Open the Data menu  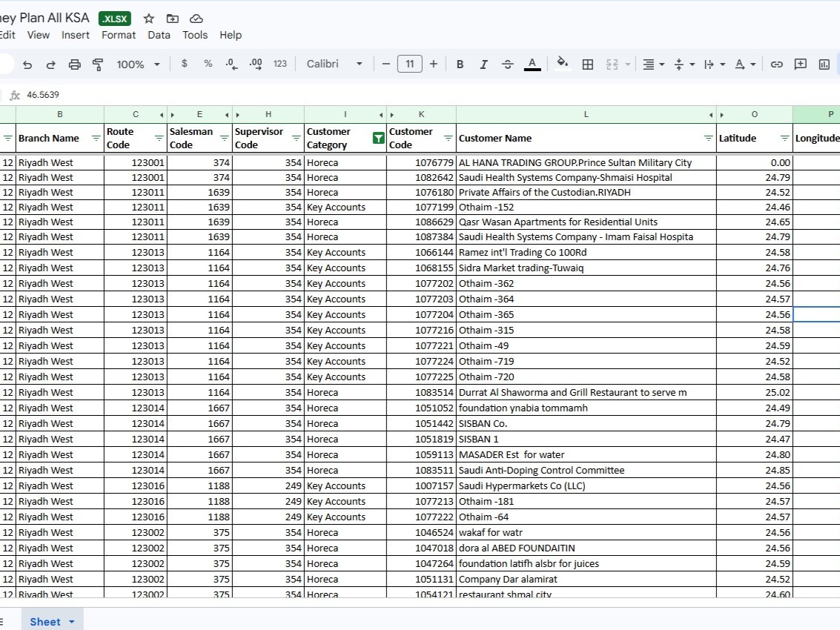[159, 35]
